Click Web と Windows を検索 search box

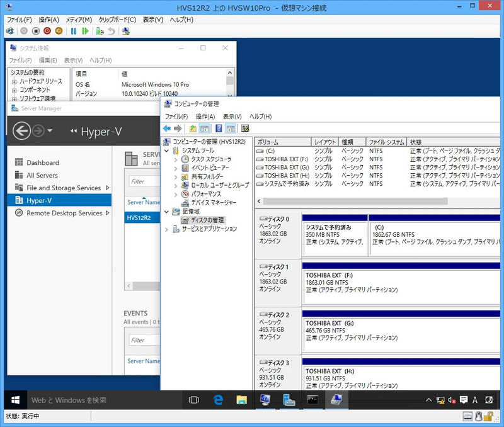click(x=105, y=400)
